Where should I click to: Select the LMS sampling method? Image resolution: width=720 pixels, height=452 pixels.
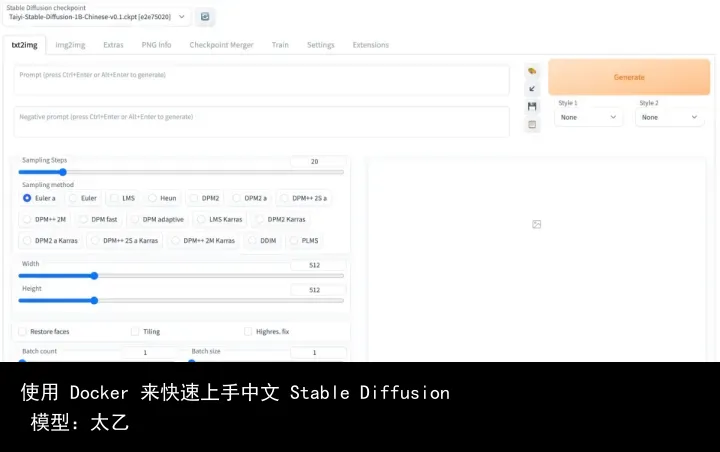[x=123, y=198]
